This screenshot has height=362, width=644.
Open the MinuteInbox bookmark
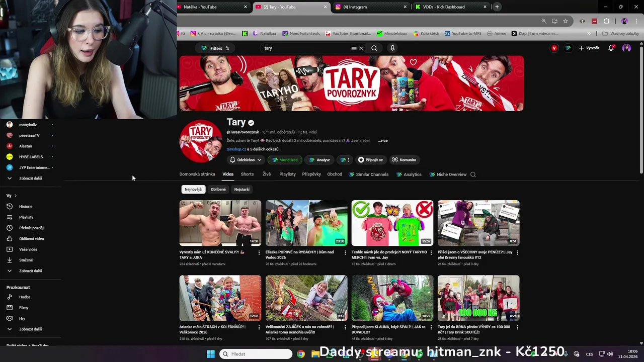pyautogui.click(x=391, y=34)
